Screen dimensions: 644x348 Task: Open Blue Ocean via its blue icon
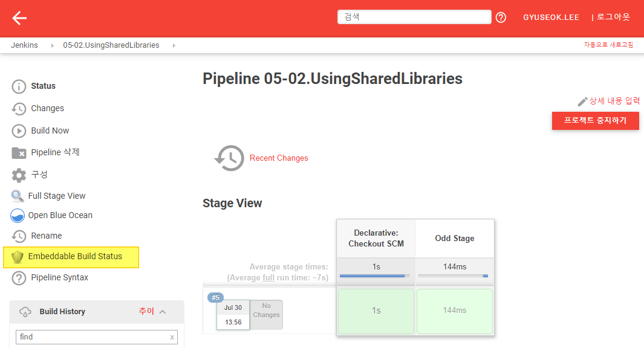click(18, 216)
